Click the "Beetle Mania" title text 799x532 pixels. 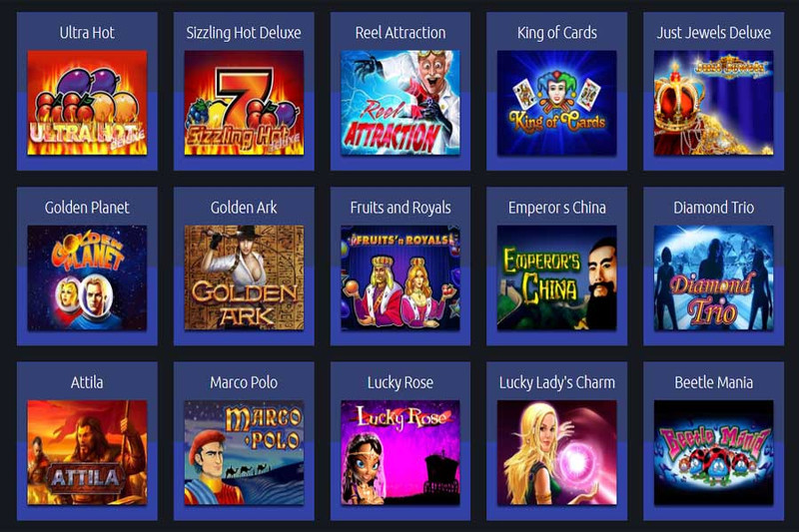[x=713, y=382]
